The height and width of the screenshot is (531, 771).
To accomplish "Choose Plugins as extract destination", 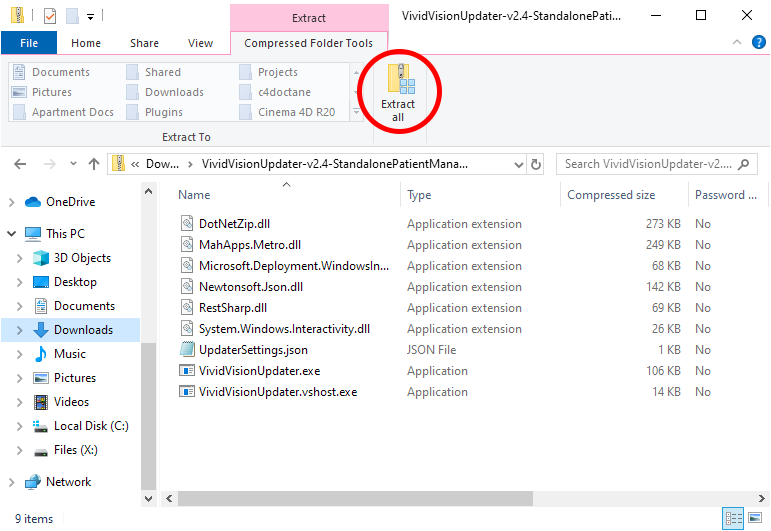I will point(155,113).
